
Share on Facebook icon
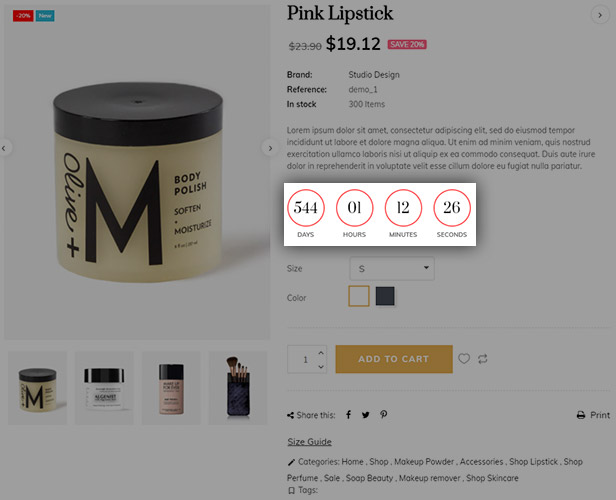pos(348,415)
